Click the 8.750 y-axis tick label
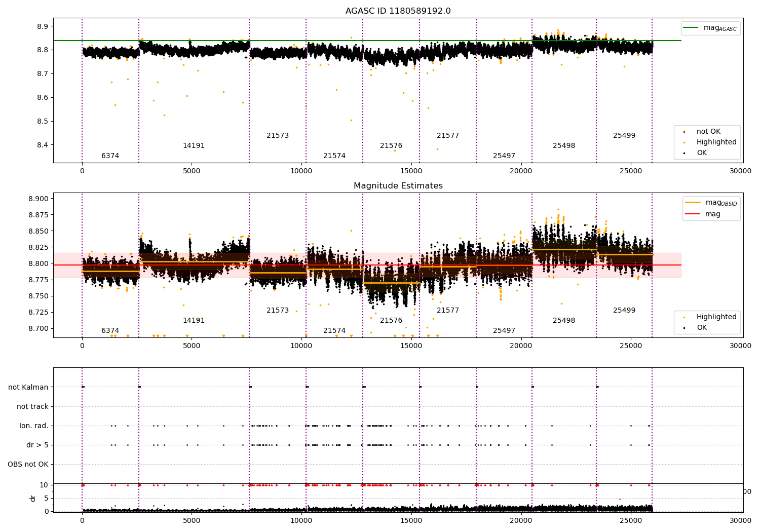This screenshot has width=760, height=532. click(x=39, y=296)
